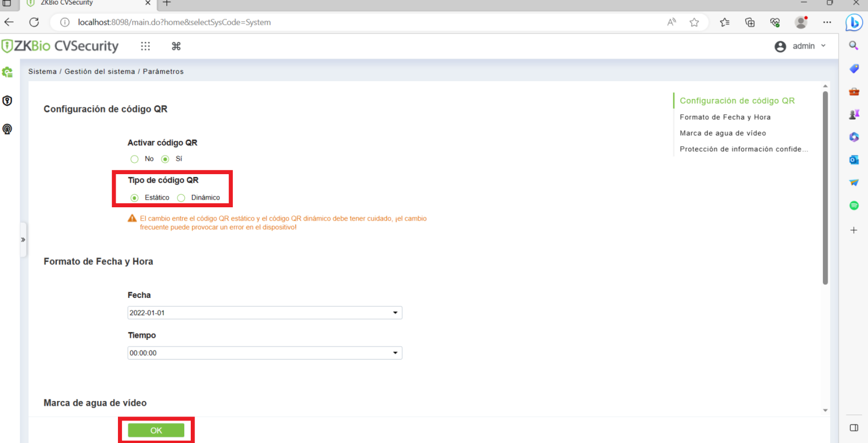
Task: Click the browser favorites star icon
Action: point(694,23)
